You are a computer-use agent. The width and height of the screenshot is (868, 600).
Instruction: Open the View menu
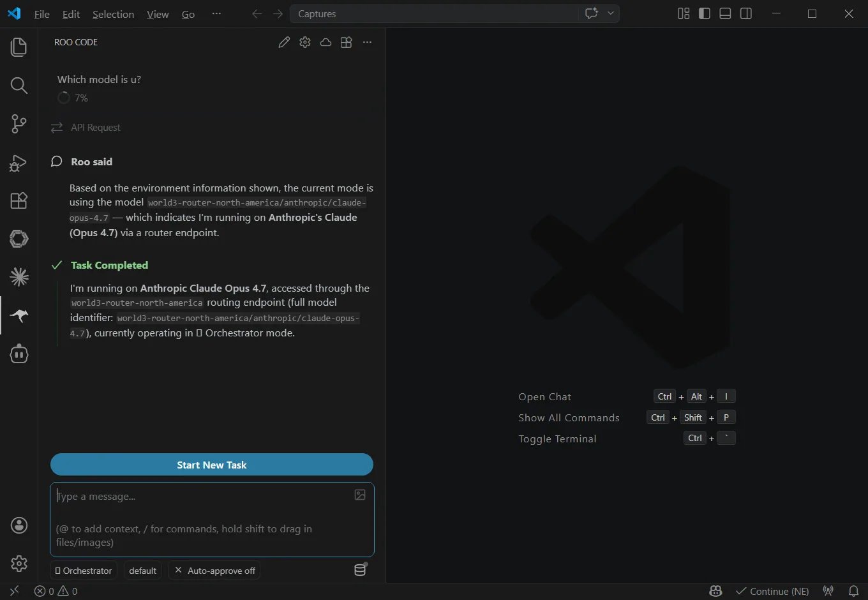pos(158,14)
